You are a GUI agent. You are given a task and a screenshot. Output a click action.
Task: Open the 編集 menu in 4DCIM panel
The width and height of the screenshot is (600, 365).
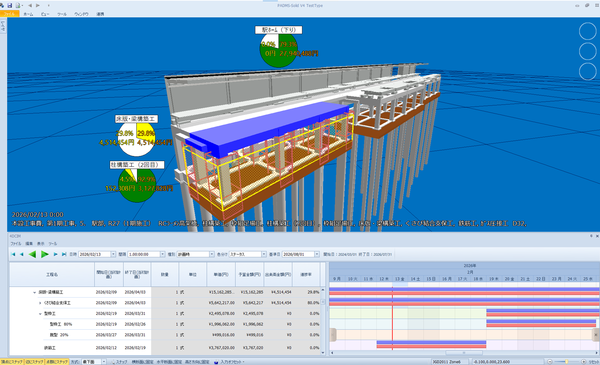coord(29,243)
